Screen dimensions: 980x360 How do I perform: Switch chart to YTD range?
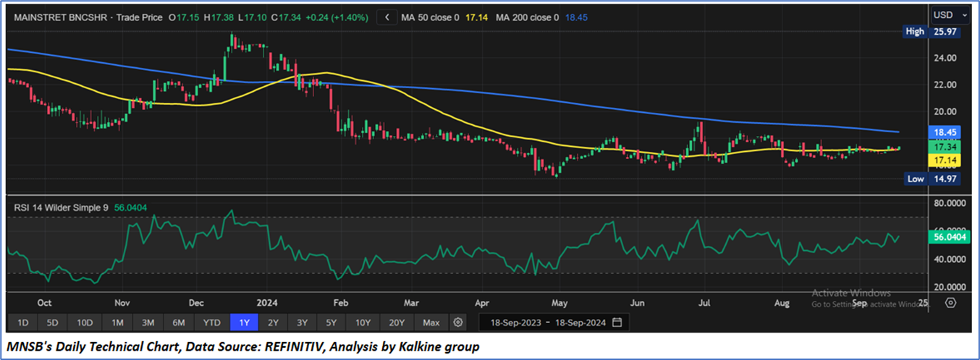click(212, 322)
